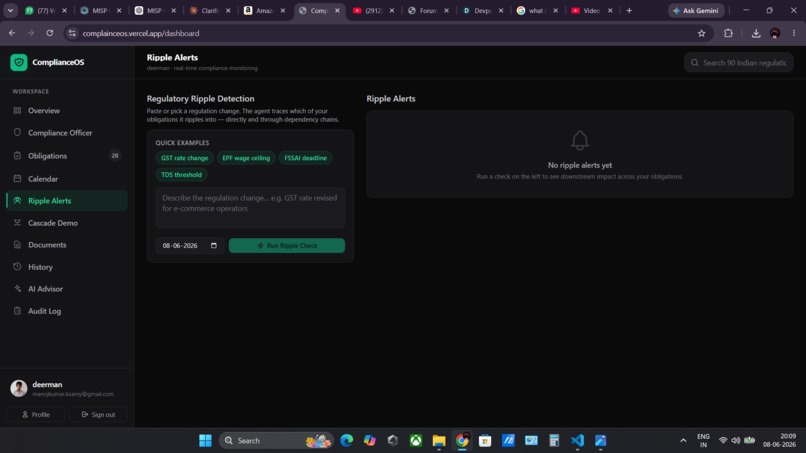The image size is (806, 453).
Task: Bookmark page with star icon
Action: click(702, 33)
